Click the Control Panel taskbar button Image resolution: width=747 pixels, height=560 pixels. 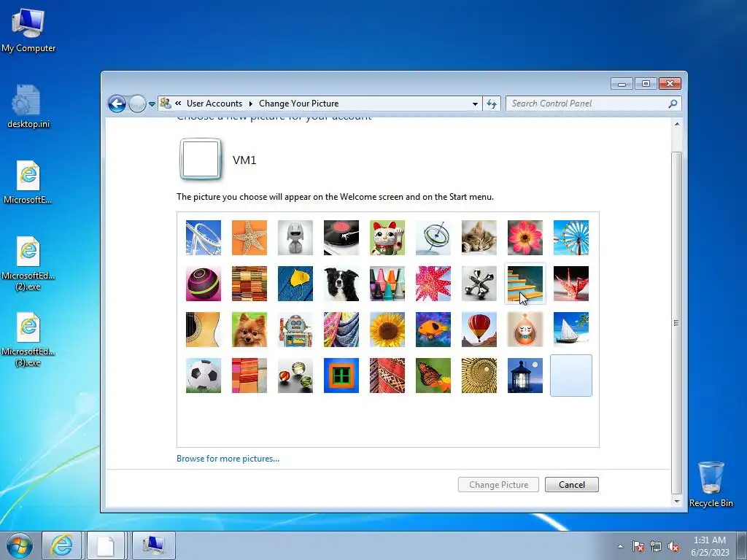pos(154,545)
